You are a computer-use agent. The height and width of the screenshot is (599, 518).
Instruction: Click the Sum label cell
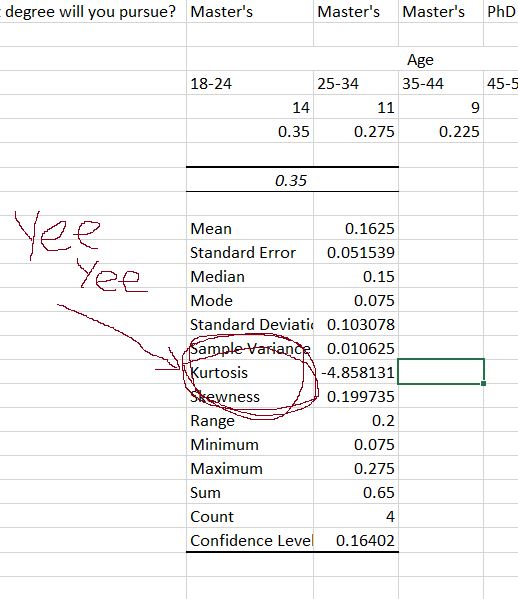250,492
